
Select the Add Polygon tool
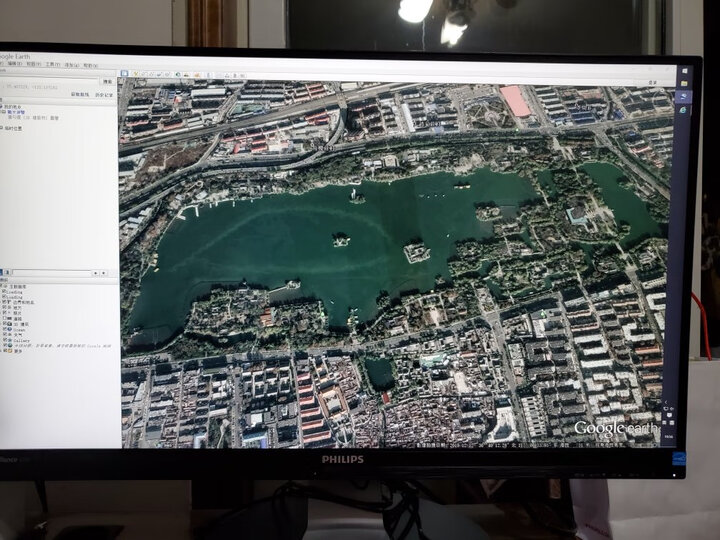(143, 74)
